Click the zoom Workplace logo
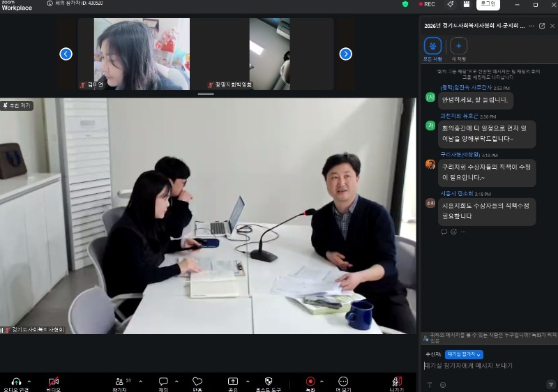This screenshot has height=392, width=558. 16,6
